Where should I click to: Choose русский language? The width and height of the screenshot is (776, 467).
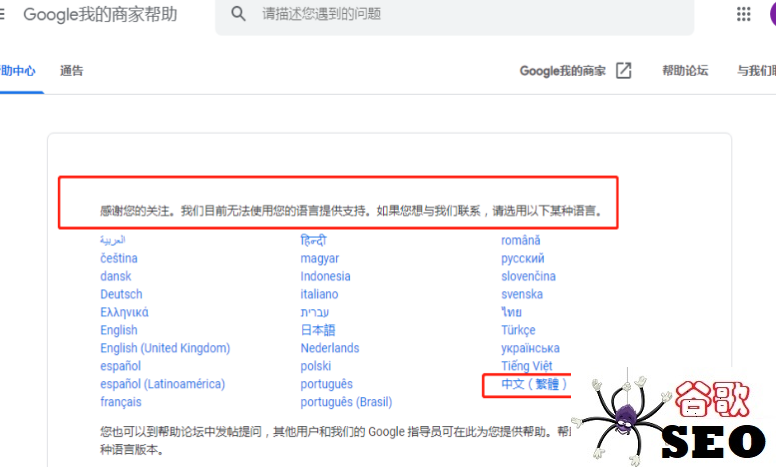[x=523, y=258]
